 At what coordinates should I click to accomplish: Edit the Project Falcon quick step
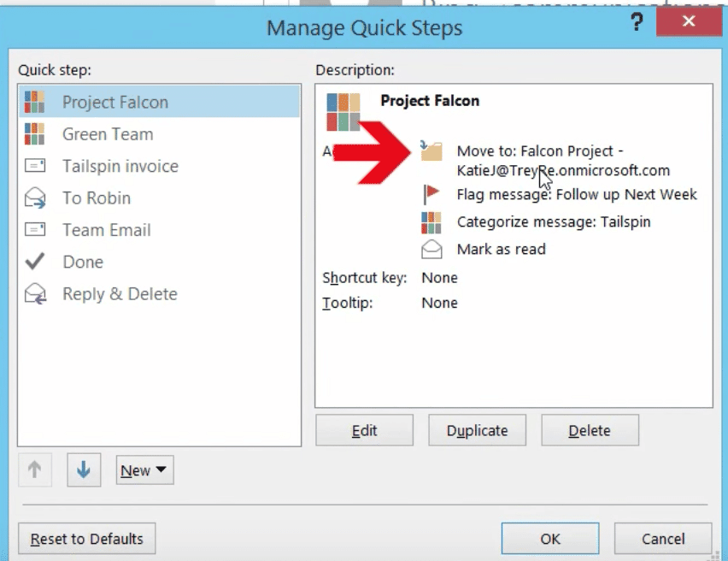pyautogui.click(x=364, y=430)
